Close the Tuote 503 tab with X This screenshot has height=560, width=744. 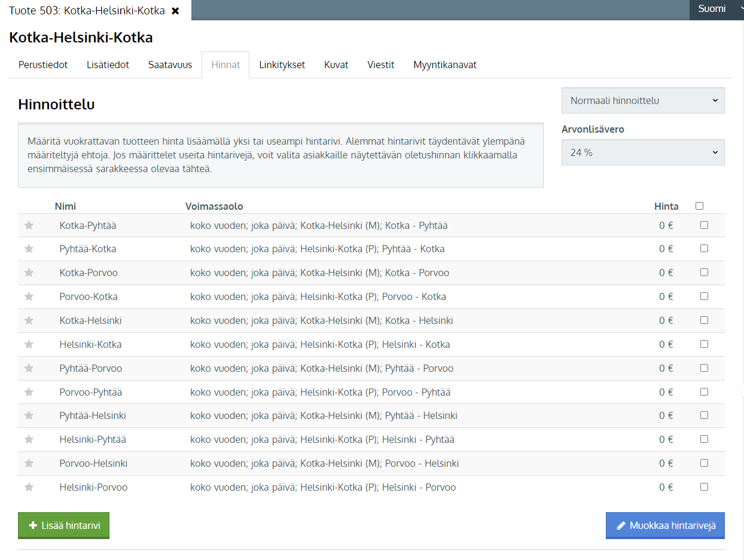coord(175,11)
